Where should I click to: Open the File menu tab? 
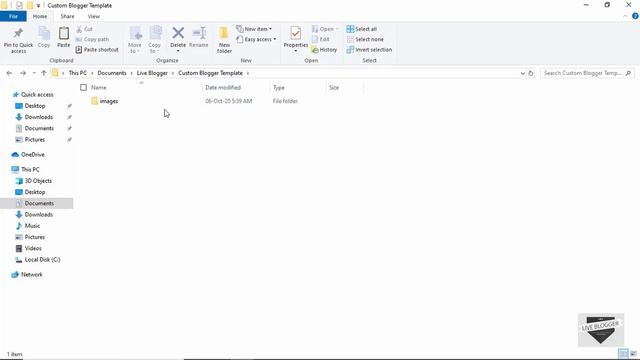coord(13,16)
